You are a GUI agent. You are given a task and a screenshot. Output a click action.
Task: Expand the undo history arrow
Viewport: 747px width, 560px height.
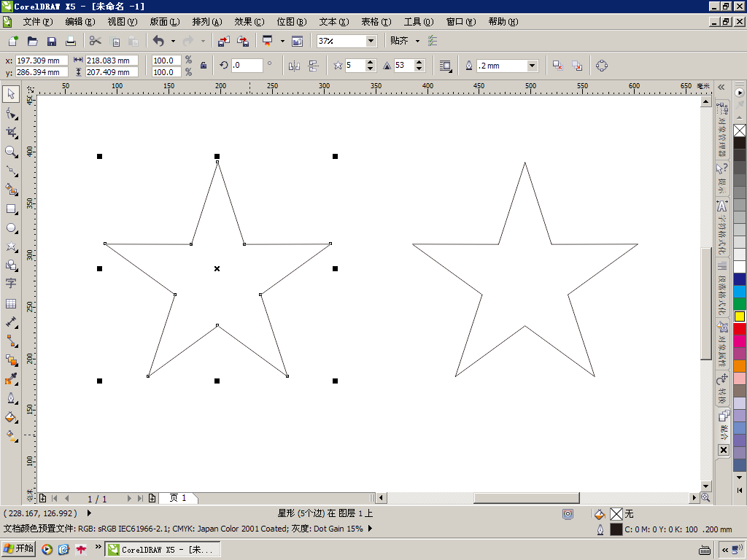173,41
